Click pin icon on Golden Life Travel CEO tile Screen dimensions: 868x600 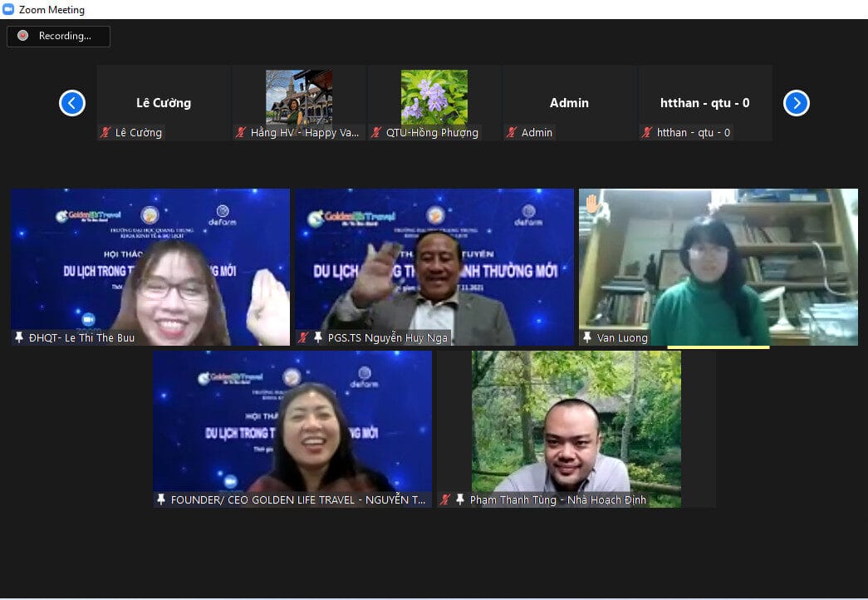[161, 499]
